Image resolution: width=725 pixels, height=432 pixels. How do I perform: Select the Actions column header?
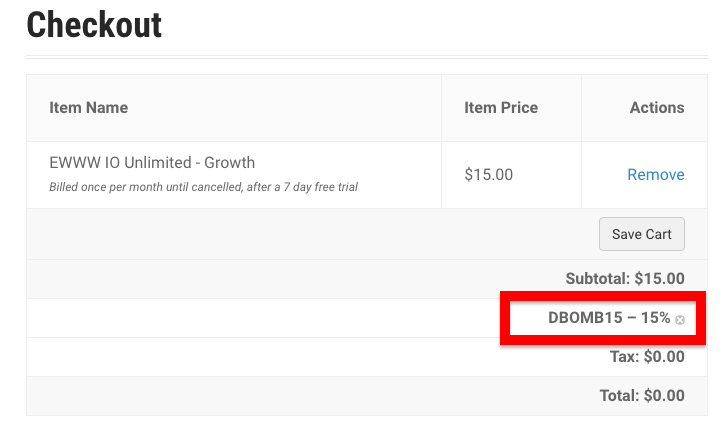[657, 107]
